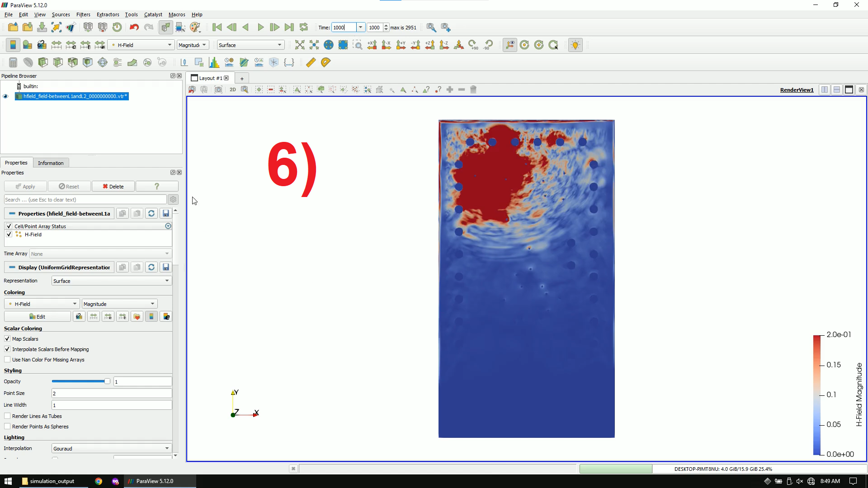This screenshot has width=868, height=488.
Task: Click the Apply button in Properties
Action: point(25,187)
